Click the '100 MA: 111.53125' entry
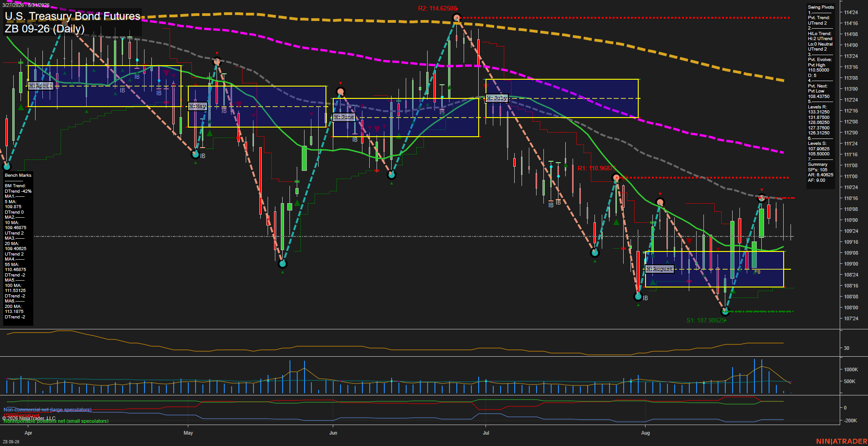Viewport: 868px width, 446px height. [15, 288]
